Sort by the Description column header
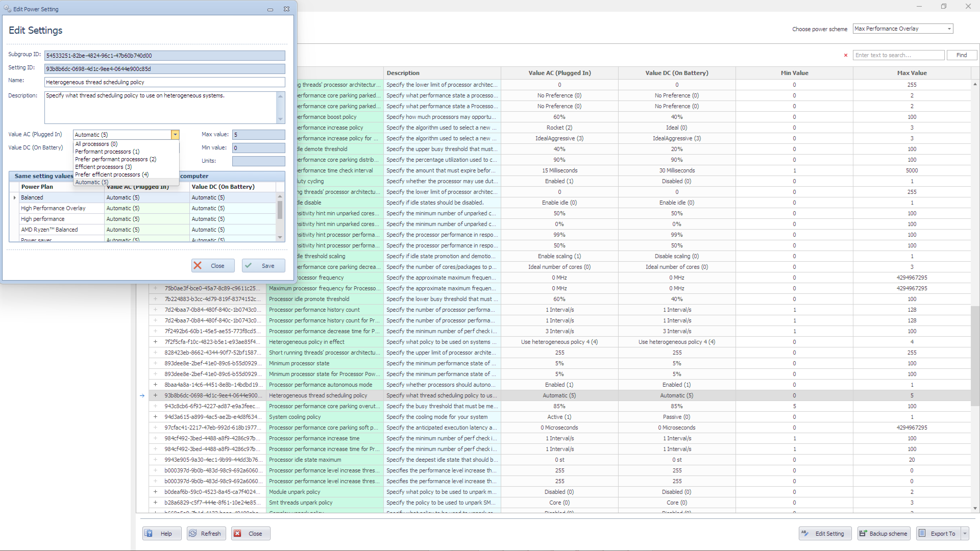This screenshot has width=980, height=551. [442, 73]
